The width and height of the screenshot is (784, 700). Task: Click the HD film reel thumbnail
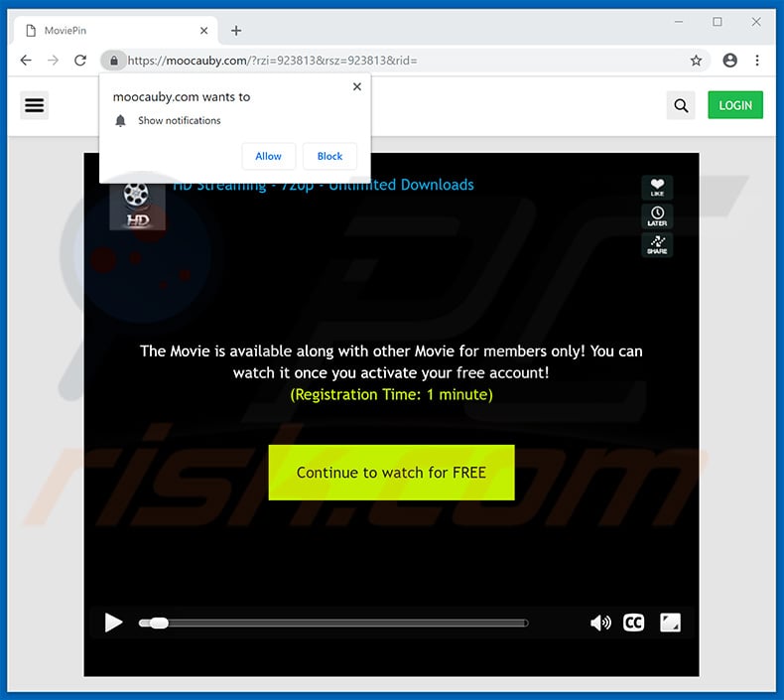tap(138, 207)
